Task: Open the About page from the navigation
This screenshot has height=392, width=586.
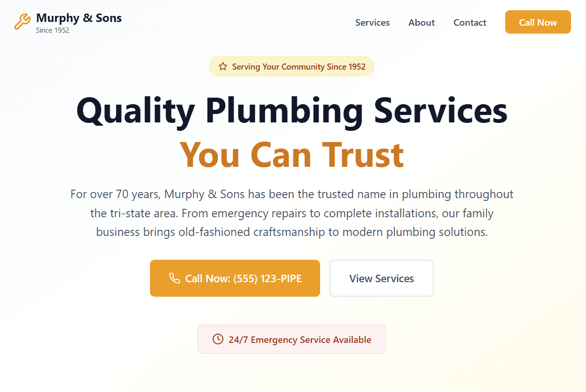Action: point(421,22)
